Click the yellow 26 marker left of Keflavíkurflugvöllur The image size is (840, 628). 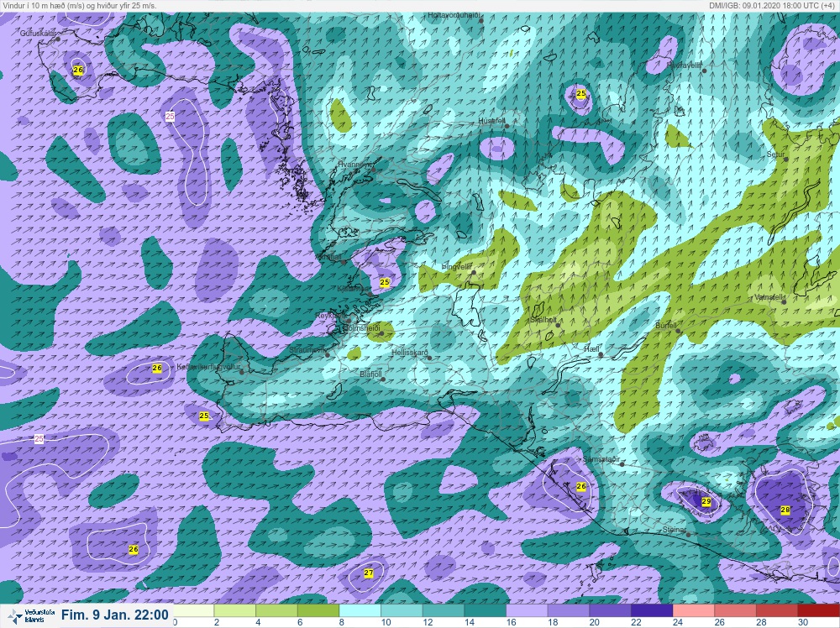point(157,369)
